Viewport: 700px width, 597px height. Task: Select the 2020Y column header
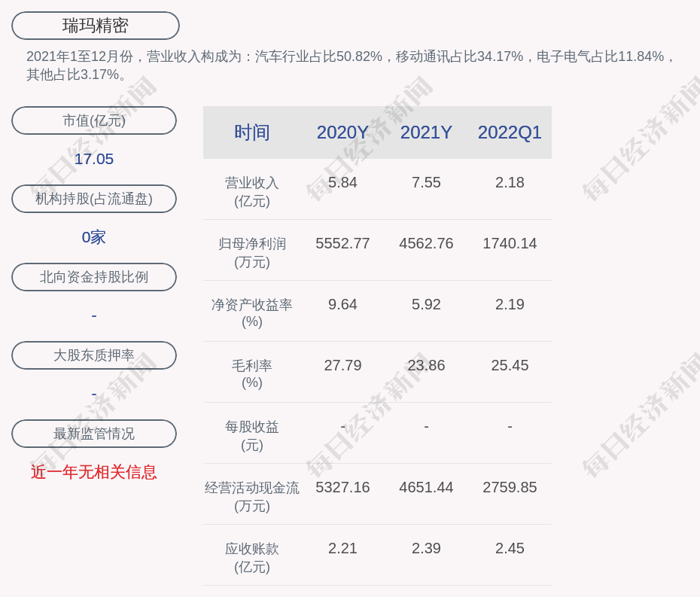click(x=342, y=132)
